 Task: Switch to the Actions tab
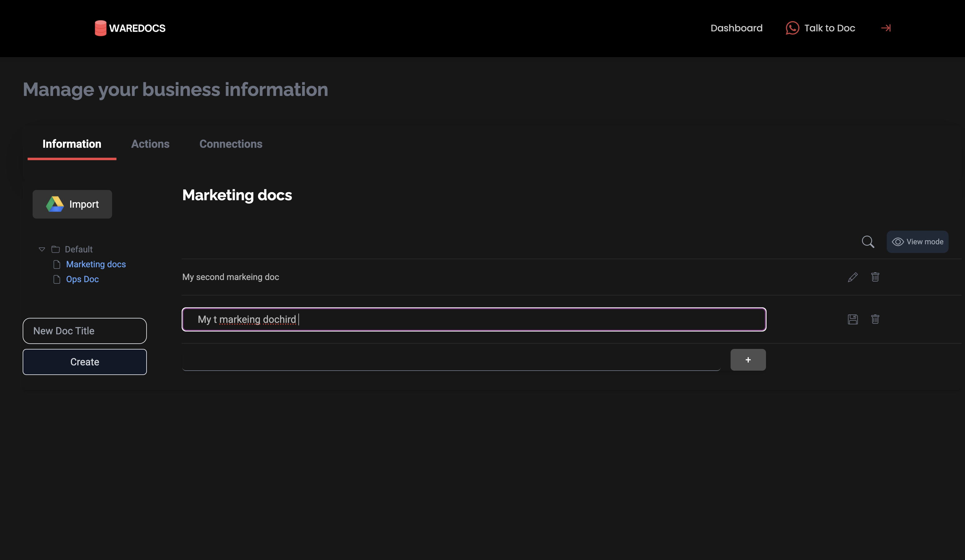(150, 144)
